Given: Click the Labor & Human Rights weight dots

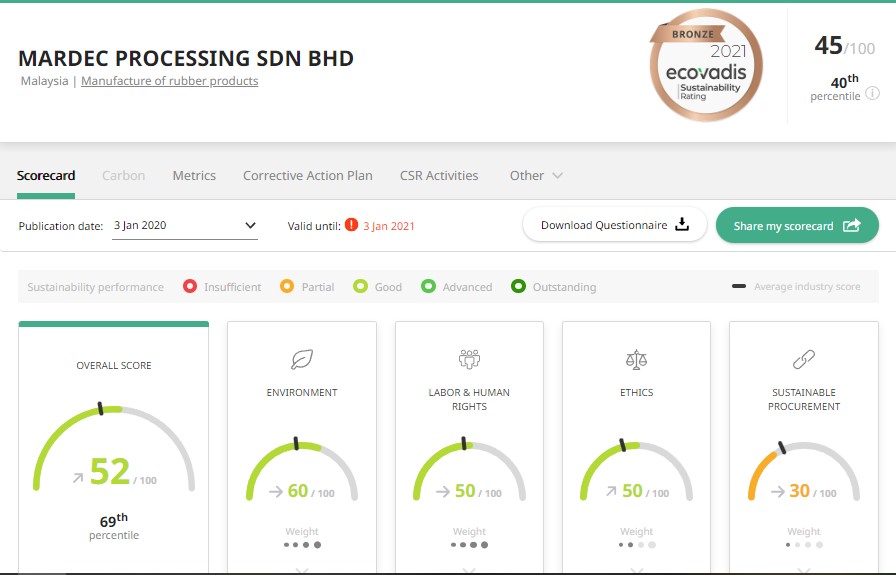Looking at the screenshot, I should tap(469, 545).
